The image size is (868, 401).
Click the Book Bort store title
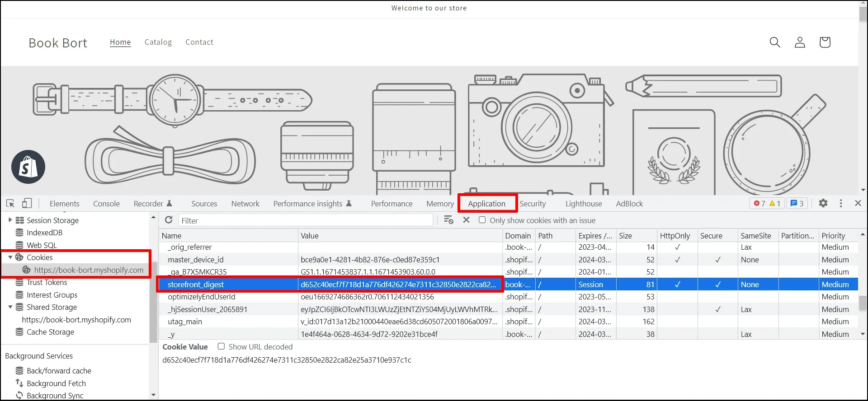point(58,43)
